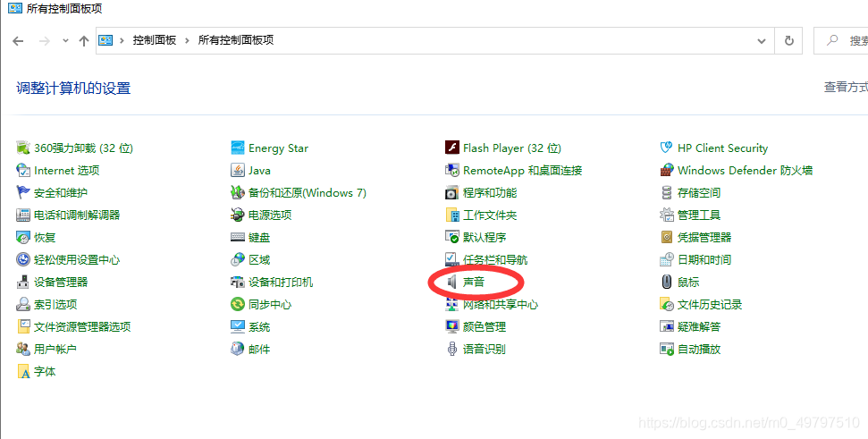Click the 鼠标 mouse icon

(667, 282)
